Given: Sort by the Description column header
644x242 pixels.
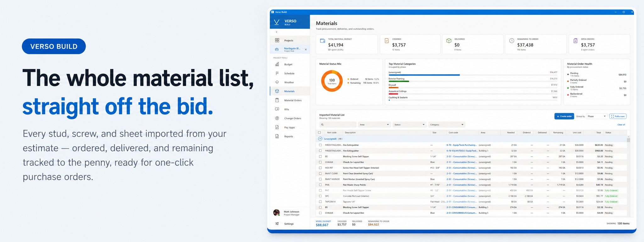Looking at the screenshot, I should pos(350,133).
